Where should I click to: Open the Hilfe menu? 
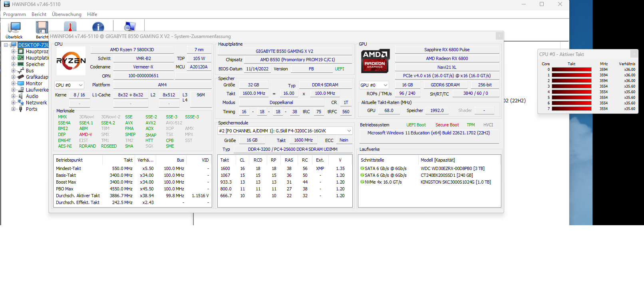click(92, 14)
